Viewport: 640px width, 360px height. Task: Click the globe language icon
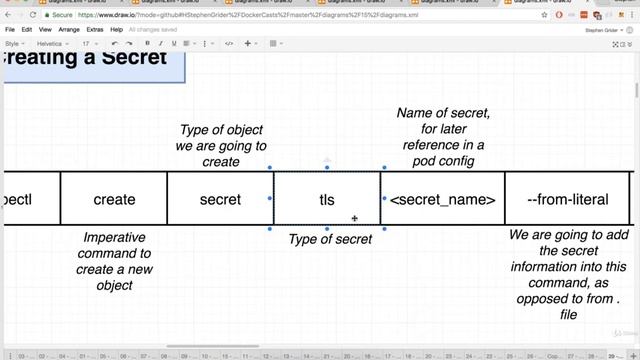[x=630, y=30]
